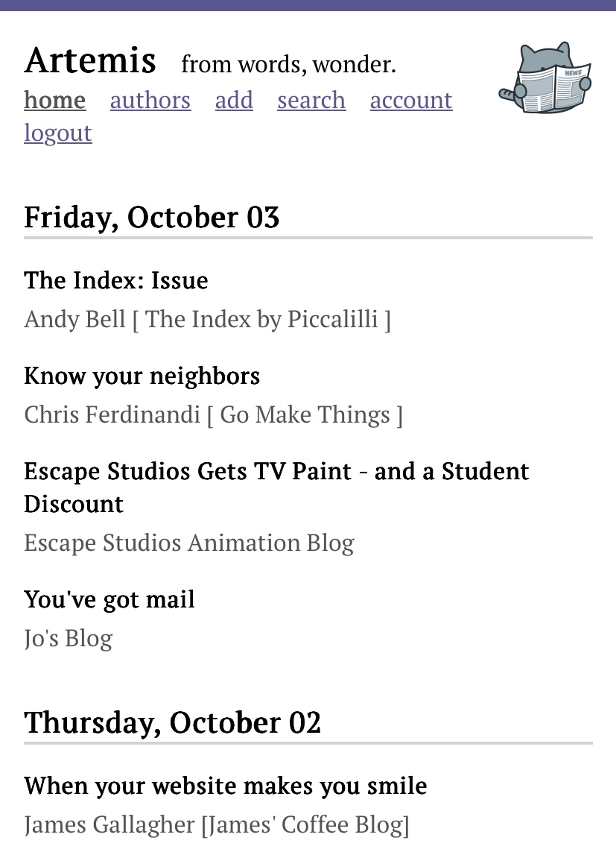616x852 pixels.
Task: Log out via the logout link
Action: [58, 133]
